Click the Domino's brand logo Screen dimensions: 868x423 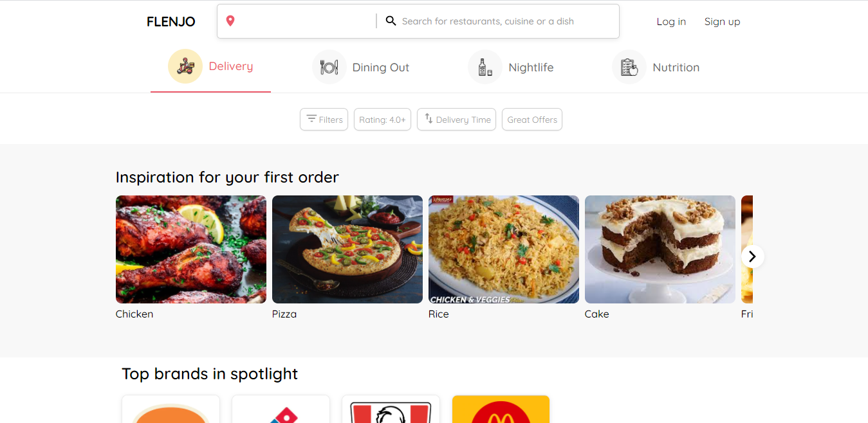(281, 410)
